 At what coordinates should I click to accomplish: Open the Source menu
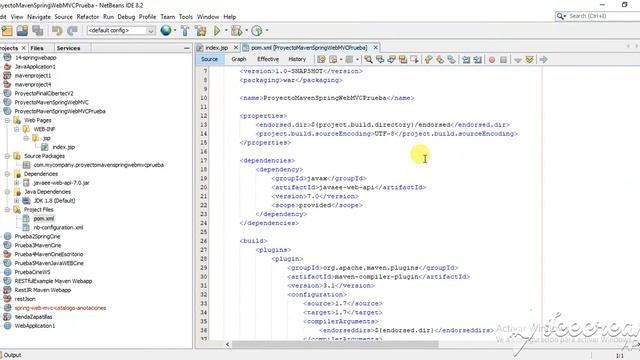coord(64,17)
